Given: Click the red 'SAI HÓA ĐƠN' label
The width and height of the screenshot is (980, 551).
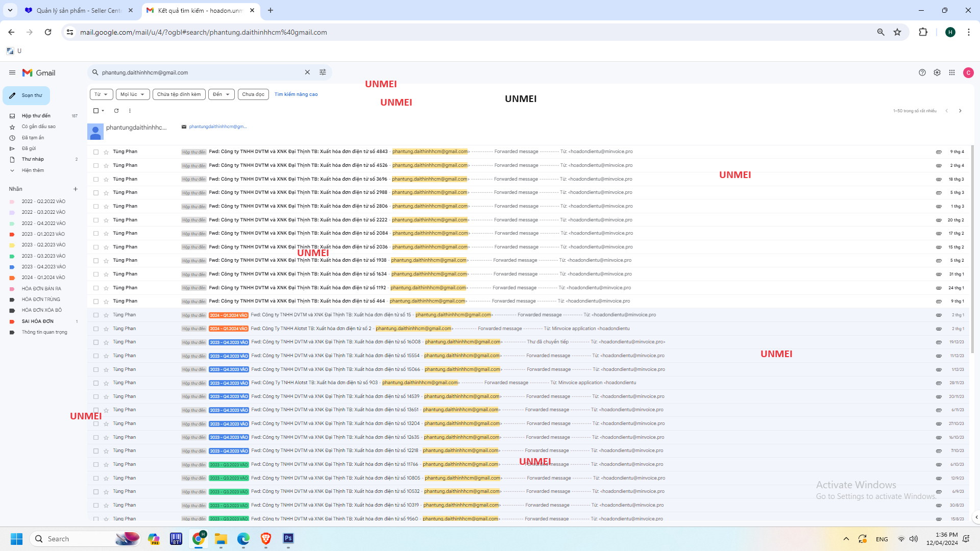Looking at the screenshot, I should [x=37, y=321].
